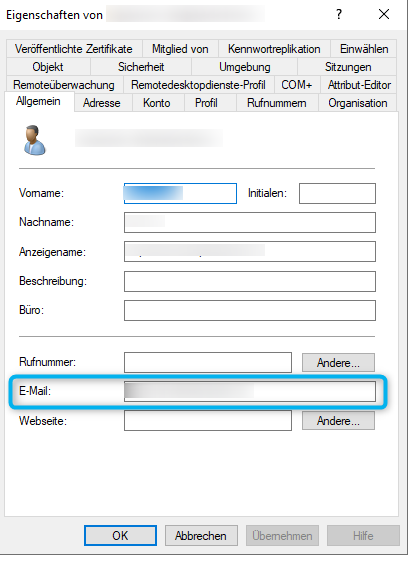Click the Abbrechen button

point(201,535)
